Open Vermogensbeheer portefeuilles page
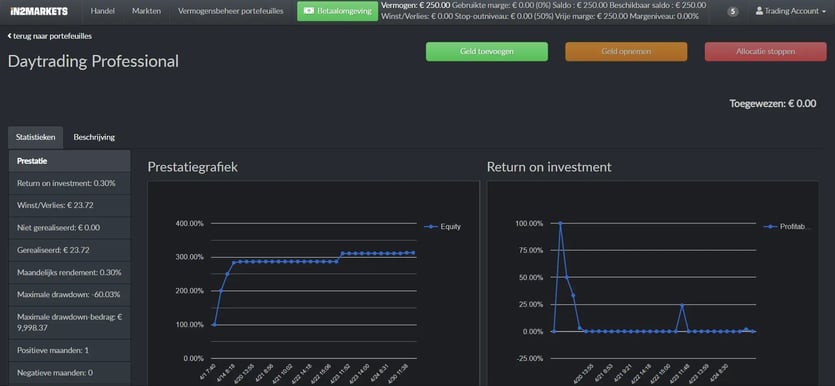This screenshot has width=835, height=386. tap(231, 11)
